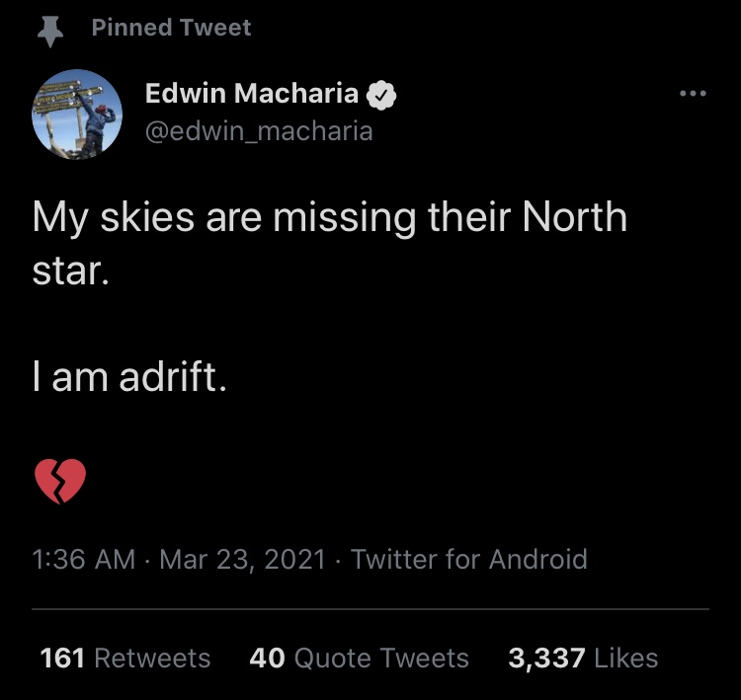View the 161 Retweets list
The image size is (741, 700).
[125, 658]
